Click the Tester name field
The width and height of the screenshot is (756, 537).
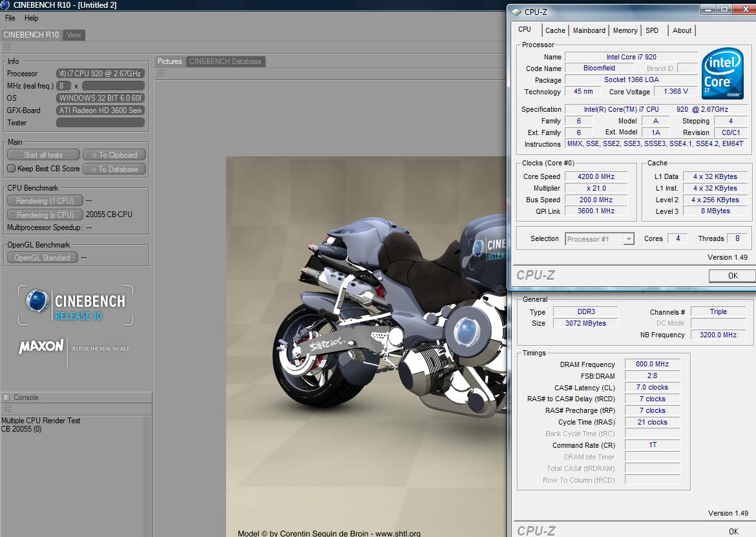[x=100, y=122]
